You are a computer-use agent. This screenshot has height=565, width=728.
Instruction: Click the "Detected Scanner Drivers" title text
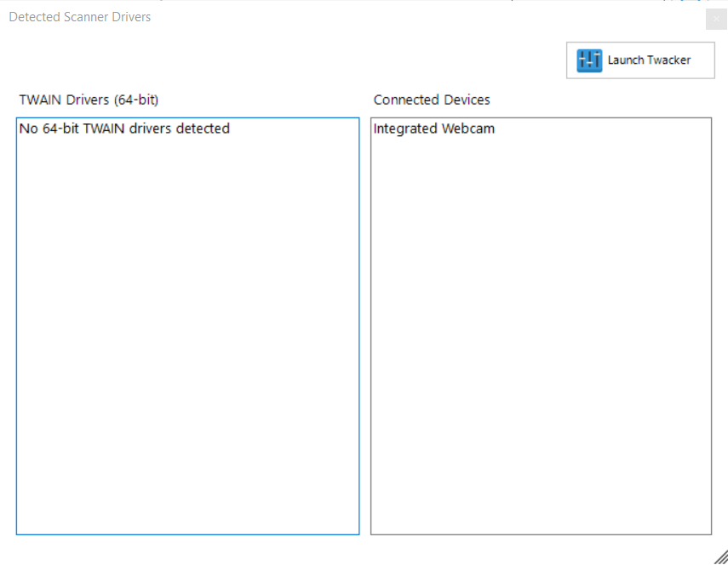pos(80,17)
